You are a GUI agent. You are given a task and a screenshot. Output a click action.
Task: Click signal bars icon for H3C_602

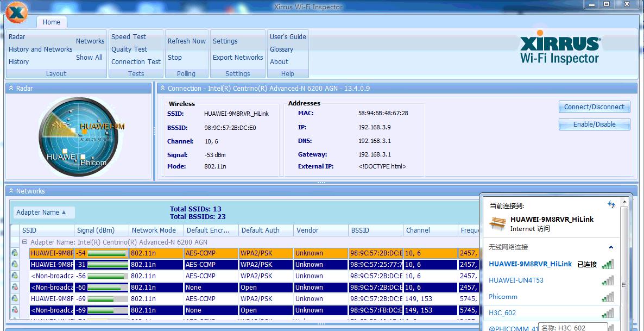click(608, 313)
